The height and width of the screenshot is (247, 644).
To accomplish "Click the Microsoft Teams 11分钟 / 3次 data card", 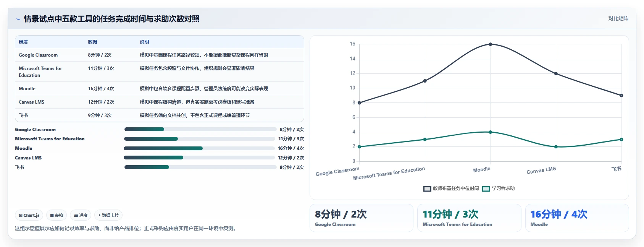I will point(469,218).
